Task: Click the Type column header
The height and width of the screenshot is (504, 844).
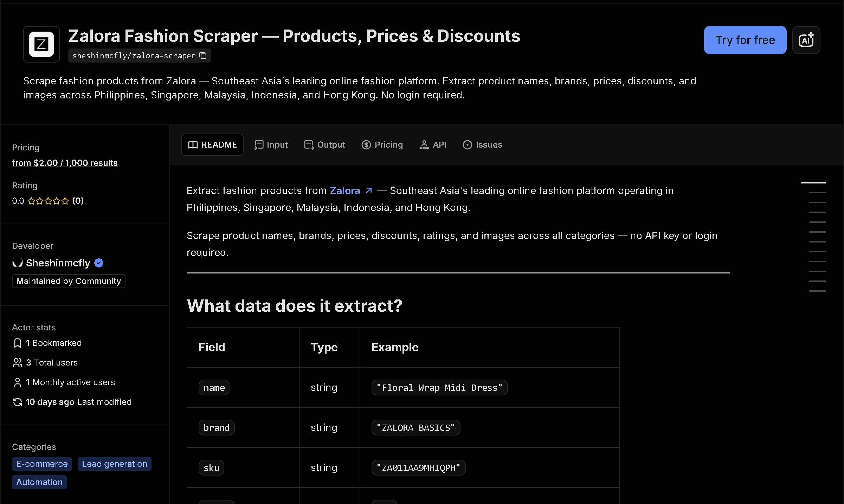Action: pyautogui.click(x=324, y=347)
